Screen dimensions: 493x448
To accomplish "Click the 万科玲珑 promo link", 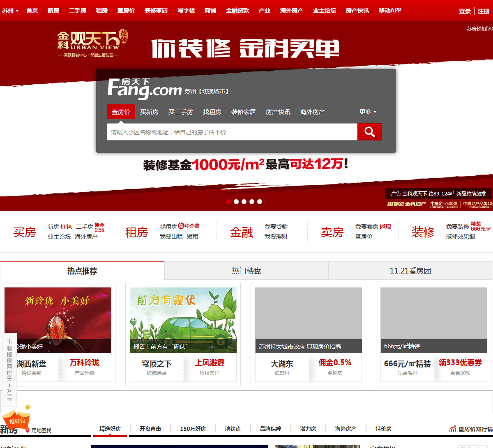I will [84, 363].
